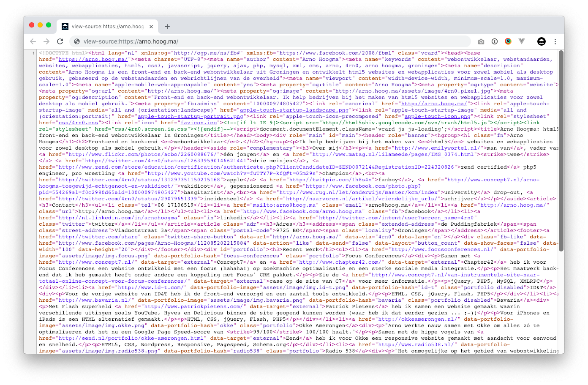
Task: Click the facebook.com/pages/Arno-Hoogma URL text
Action: [152, 243]
